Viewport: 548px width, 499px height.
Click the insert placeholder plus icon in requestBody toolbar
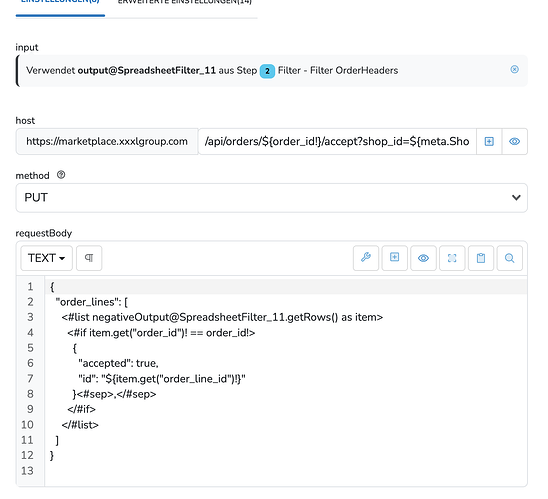(395, 258)
